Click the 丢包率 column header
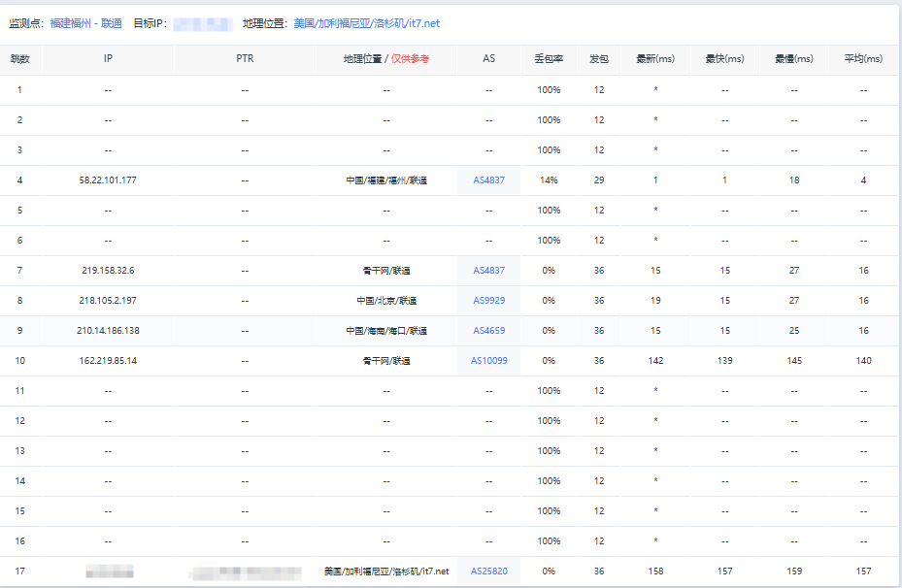The width and height of the screenshot is (902, 588). coord(549,59)
